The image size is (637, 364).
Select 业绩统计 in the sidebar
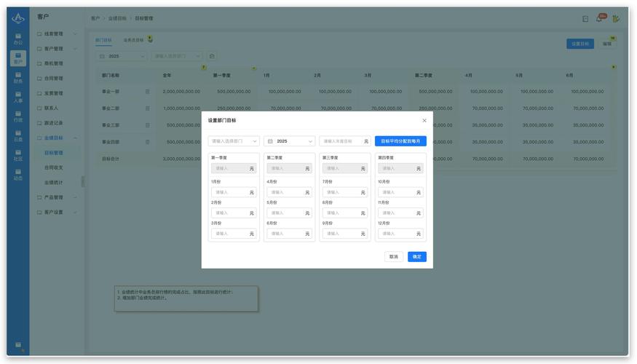coord(54,183)
